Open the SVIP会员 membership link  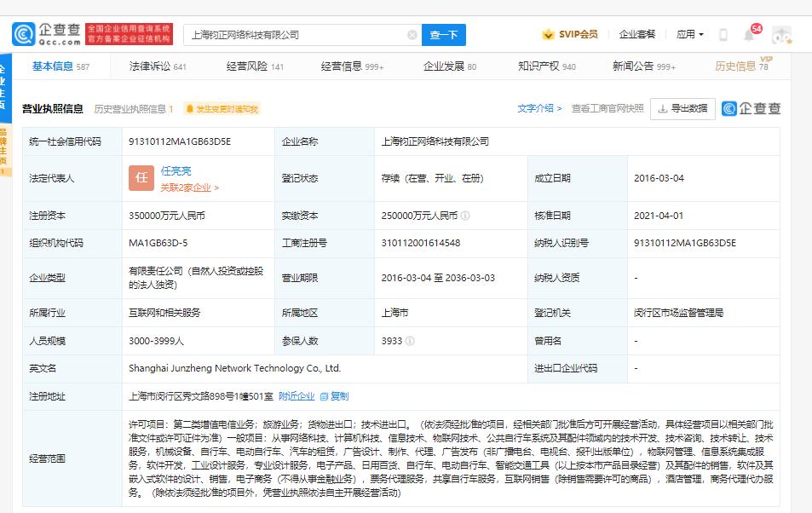[x=570, y=35]
